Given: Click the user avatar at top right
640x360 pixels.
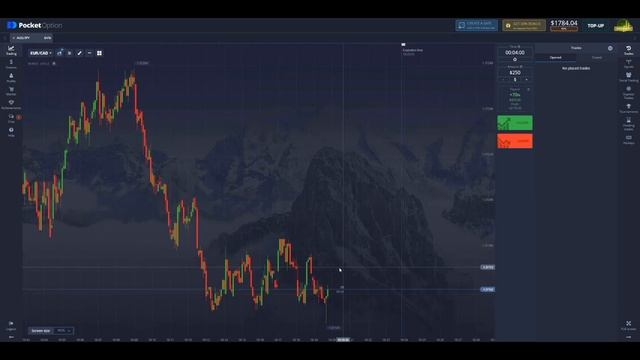Looking at the screenshot, I should (623, 25).
